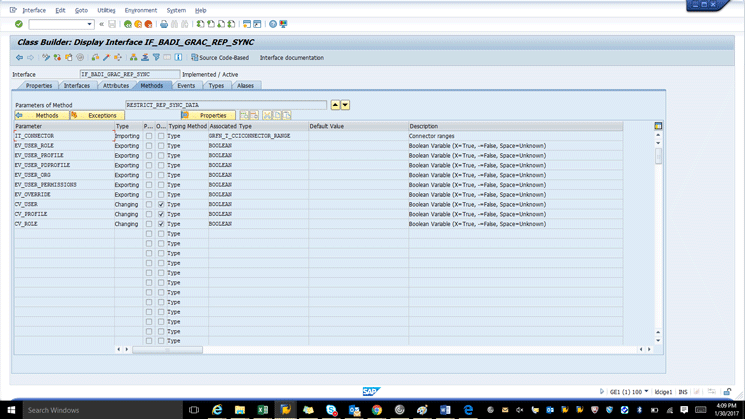This screenshot has height=419, width=745.
Task: Click the next method down-arrow button
Action: click(345, 105)
